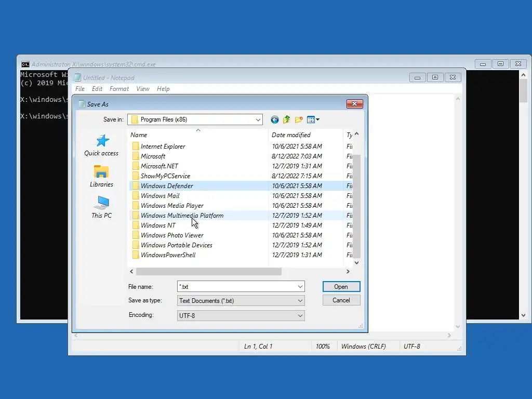Open the Encoding dropdown
532x399 pixels.
(x=241, y=315)
